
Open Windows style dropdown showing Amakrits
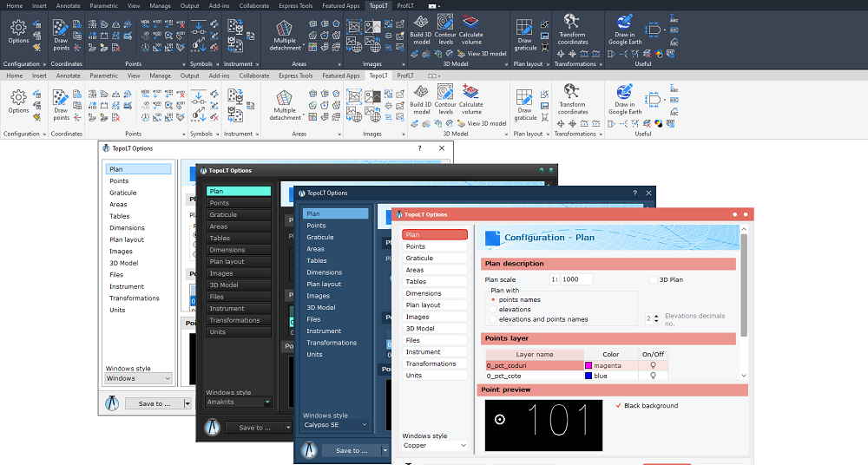[x=239, y=402]
